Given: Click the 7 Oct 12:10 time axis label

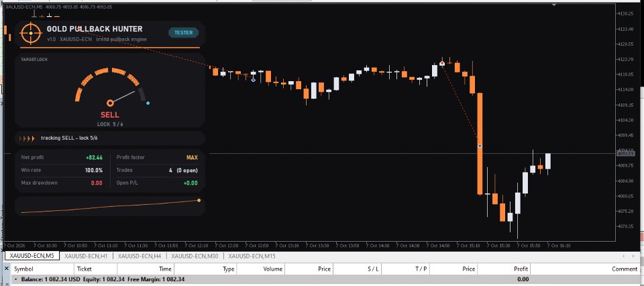Looking at the screenshot, I should 197,245.
